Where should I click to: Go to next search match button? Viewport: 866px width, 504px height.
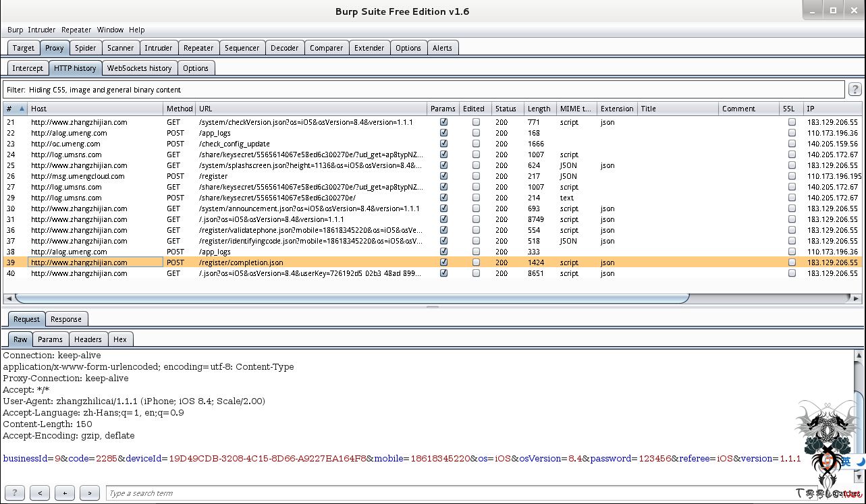pos(90,493)
